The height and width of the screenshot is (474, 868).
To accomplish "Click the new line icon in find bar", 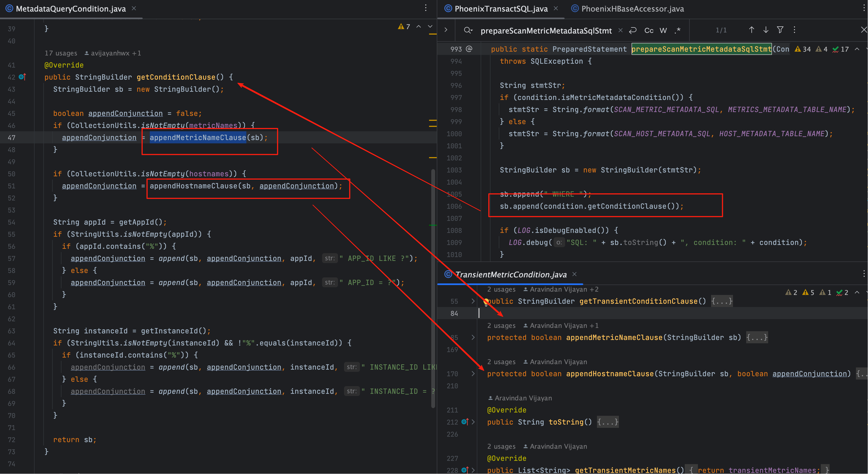I will click(x=632, y=30).
